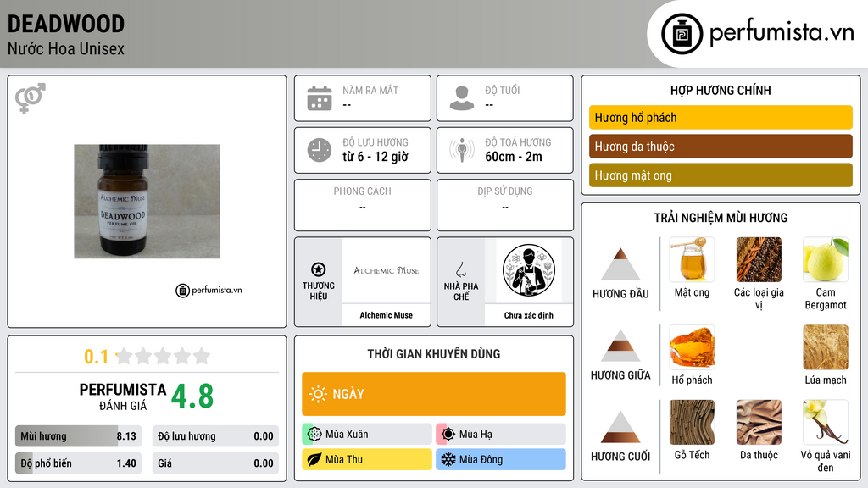
Task: Click the Độ lưu hương 0.00 rating bar
Action: tap(215, 436)
